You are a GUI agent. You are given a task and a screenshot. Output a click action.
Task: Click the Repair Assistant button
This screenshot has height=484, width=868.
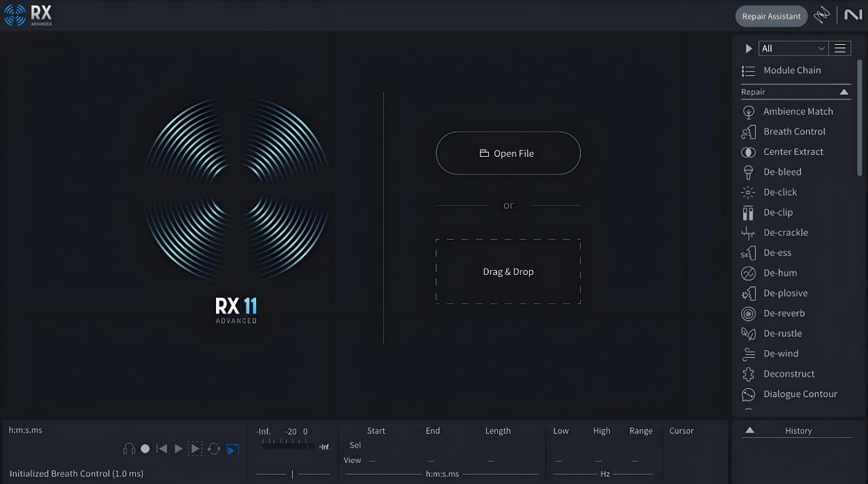(771, 16)
